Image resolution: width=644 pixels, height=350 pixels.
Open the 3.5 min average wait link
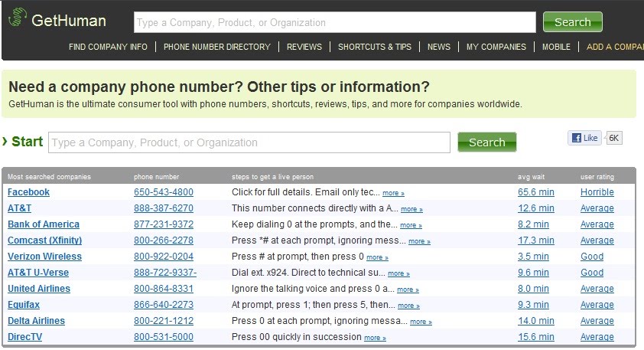tap(533, 257)
